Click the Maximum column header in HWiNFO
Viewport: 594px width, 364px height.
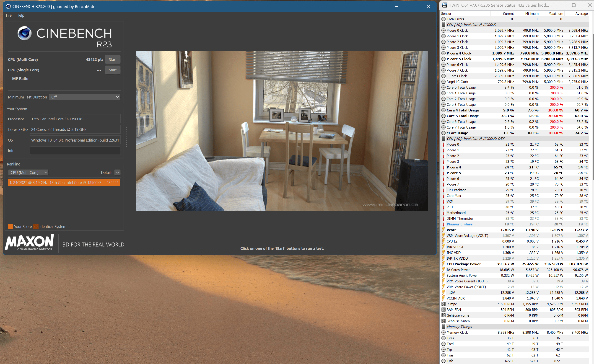[552, 14]
